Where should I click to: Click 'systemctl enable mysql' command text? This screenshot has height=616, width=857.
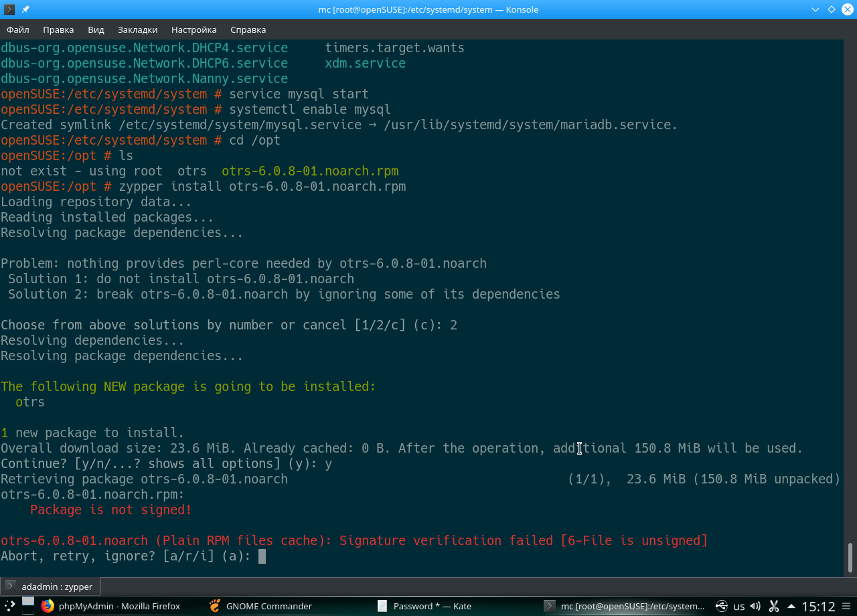310,110
